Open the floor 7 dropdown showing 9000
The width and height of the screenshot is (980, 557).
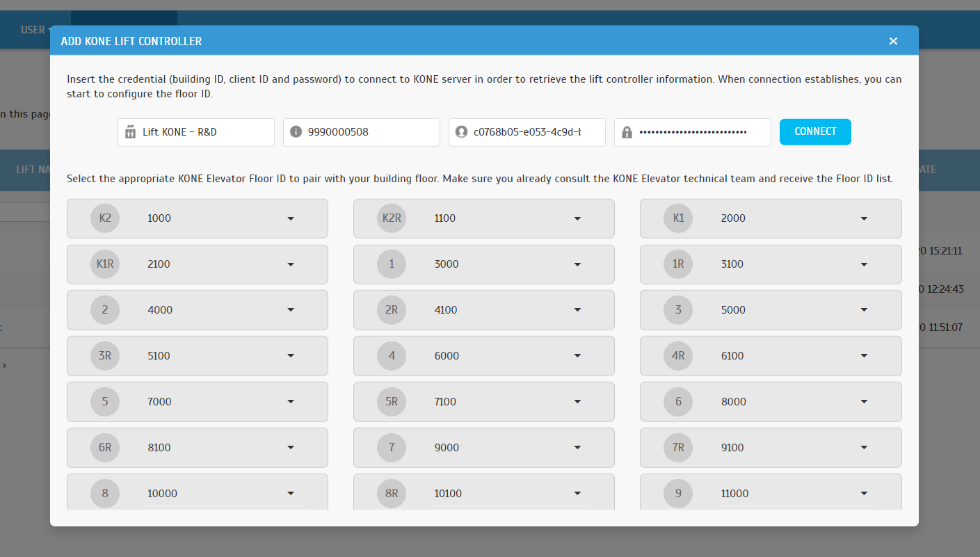tap(508, 448)
